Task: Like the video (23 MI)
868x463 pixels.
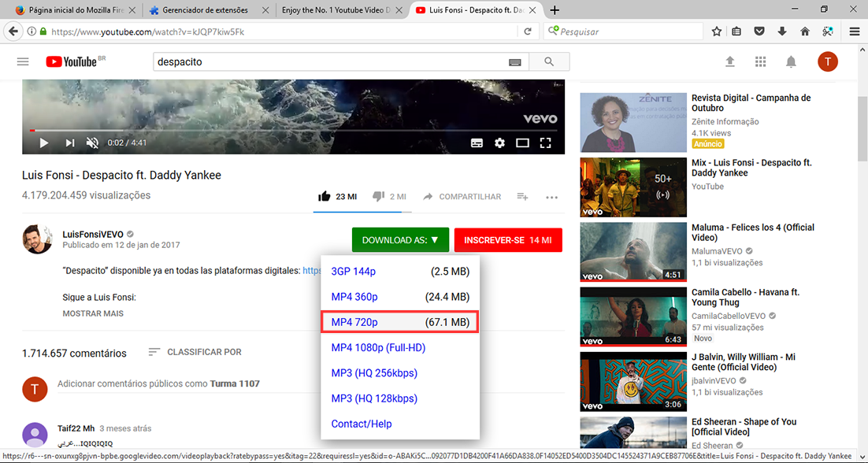Action: (338, 196)
